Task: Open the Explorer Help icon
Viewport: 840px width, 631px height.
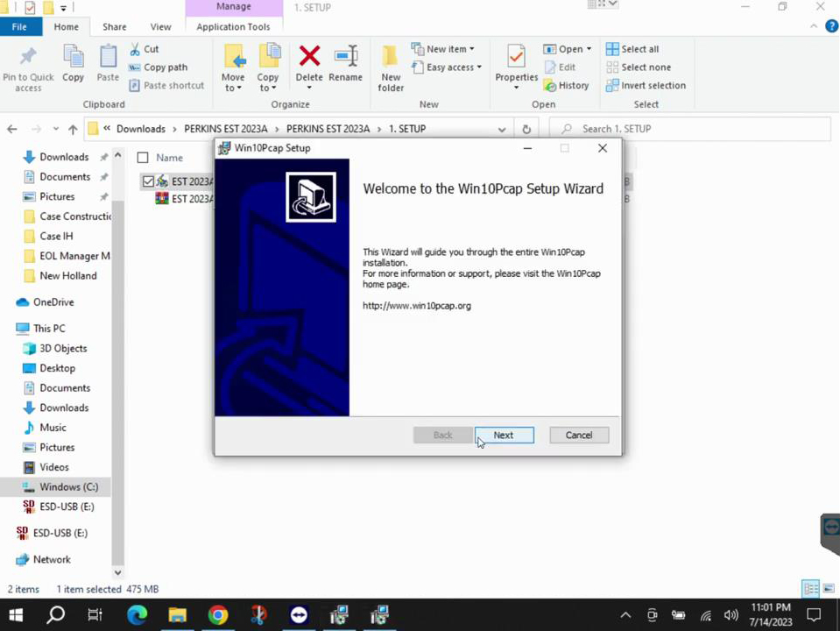Action: pos(832,26)
